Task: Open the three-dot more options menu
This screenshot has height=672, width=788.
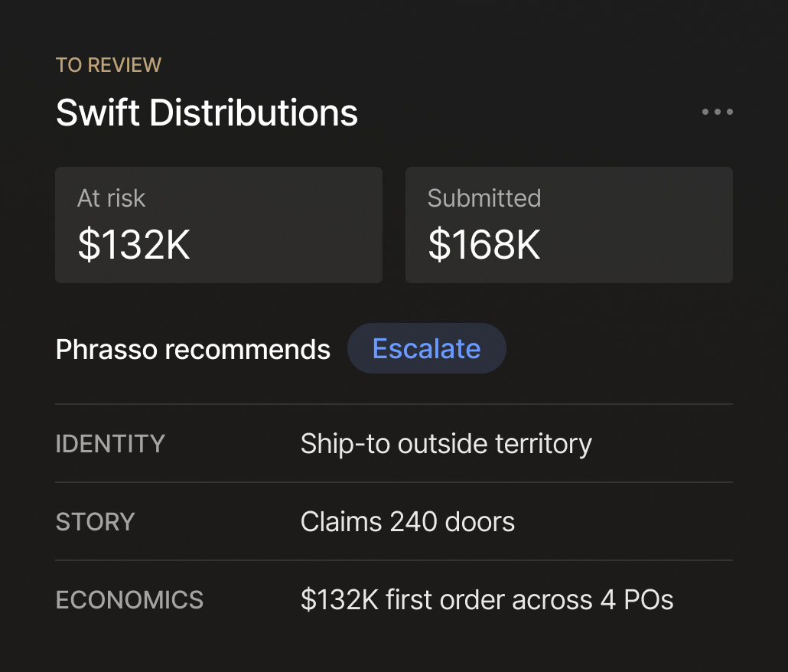Action: click(717, 112)
